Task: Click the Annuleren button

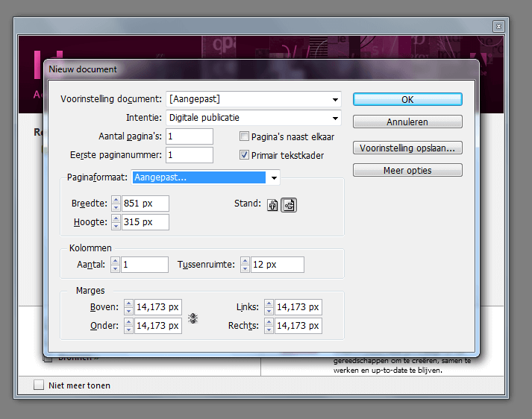Action: pos(407,122)
